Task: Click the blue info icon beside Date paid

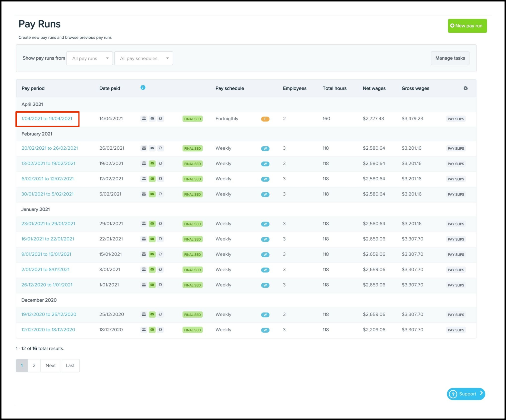Action: pos(143,88)
